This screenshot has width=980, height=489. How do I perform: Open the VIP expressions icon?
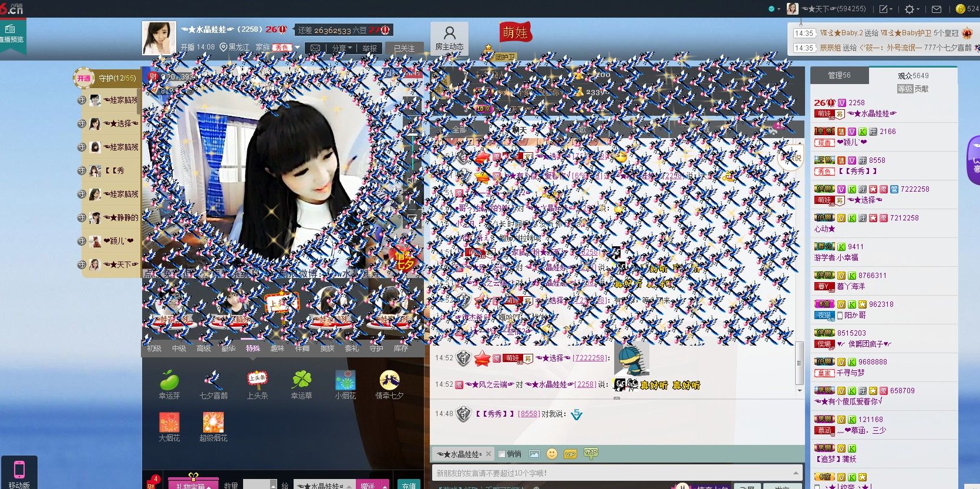click(x=570, y=454)
